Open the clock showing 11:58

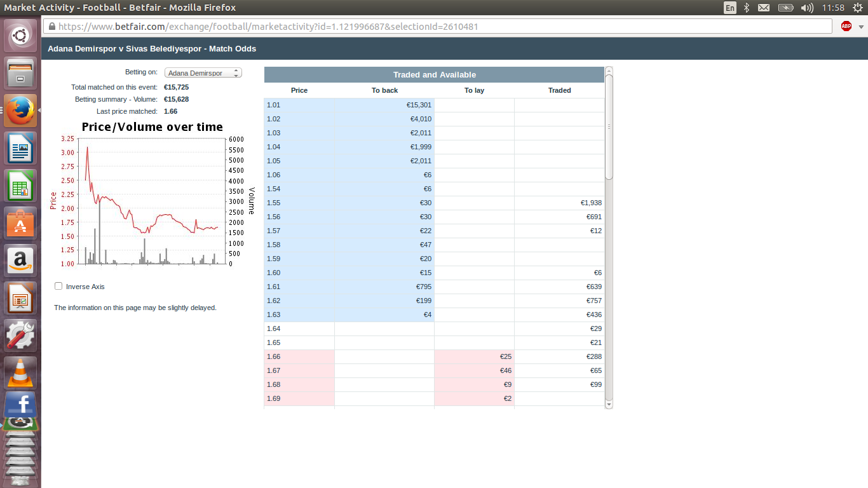click(x=832, y=8)
